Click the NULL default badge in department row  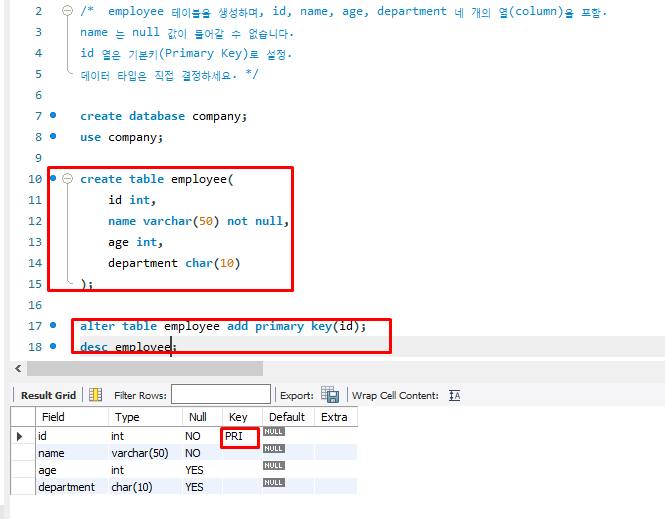click(x=274, y=483)
